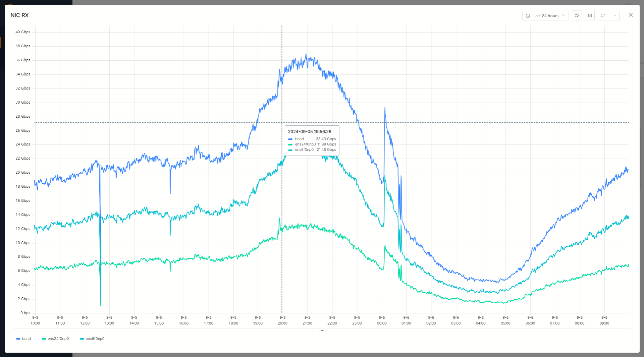Click the blue bond legend color swatch

pos(18,339)
